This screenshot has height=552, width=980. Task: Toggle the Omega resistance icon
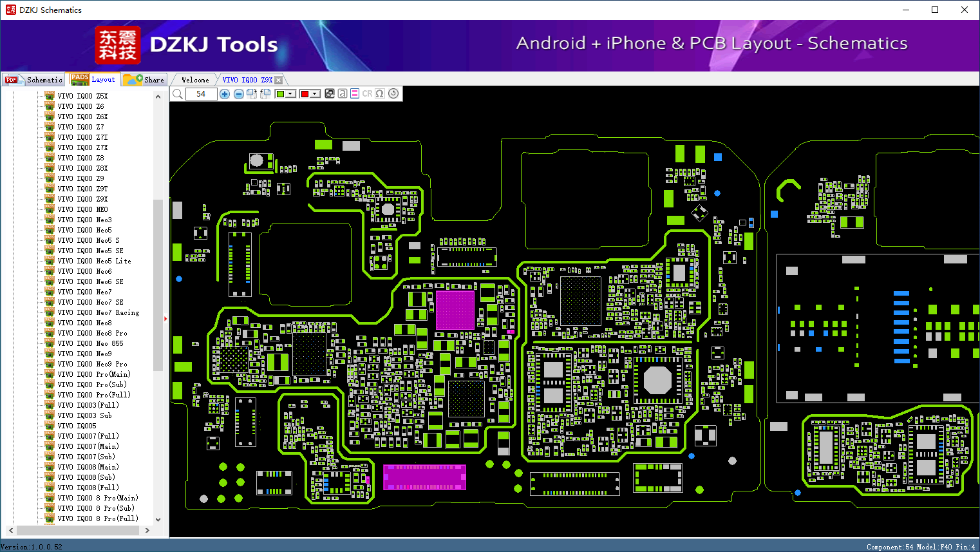(380, 93)
